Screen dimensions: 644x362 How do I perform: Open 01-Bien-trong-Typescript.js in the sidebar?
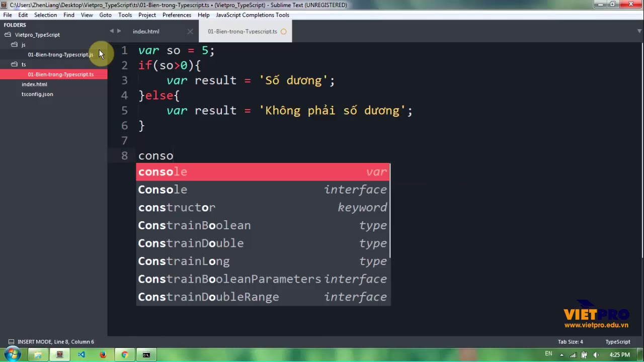tap(60, 55)
